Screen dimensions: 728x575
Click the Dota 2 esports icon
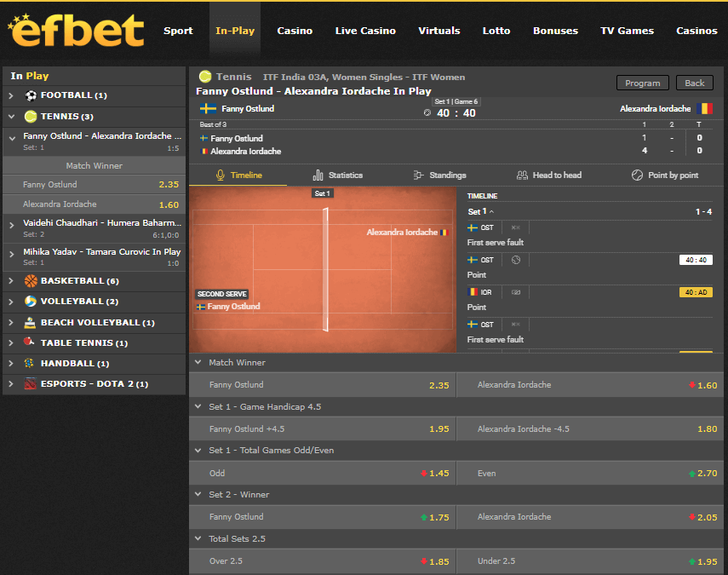point(30,383)
